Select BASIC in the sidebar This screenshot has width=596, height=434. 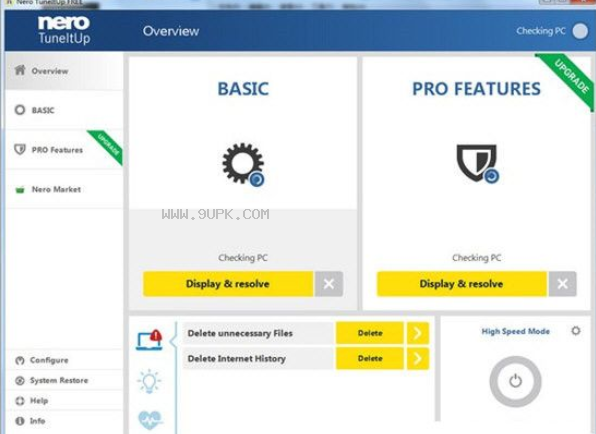(64, 110)
